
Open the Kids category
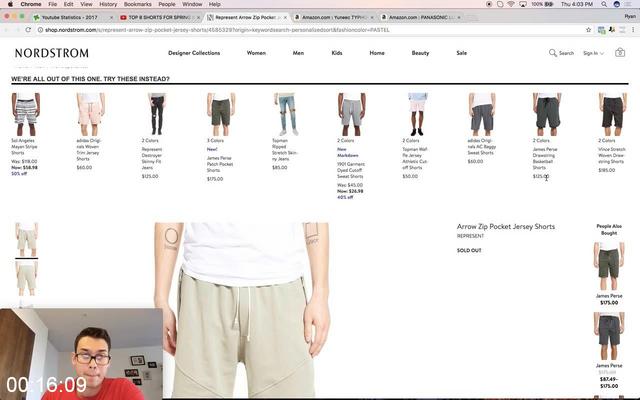pos(337,53)
